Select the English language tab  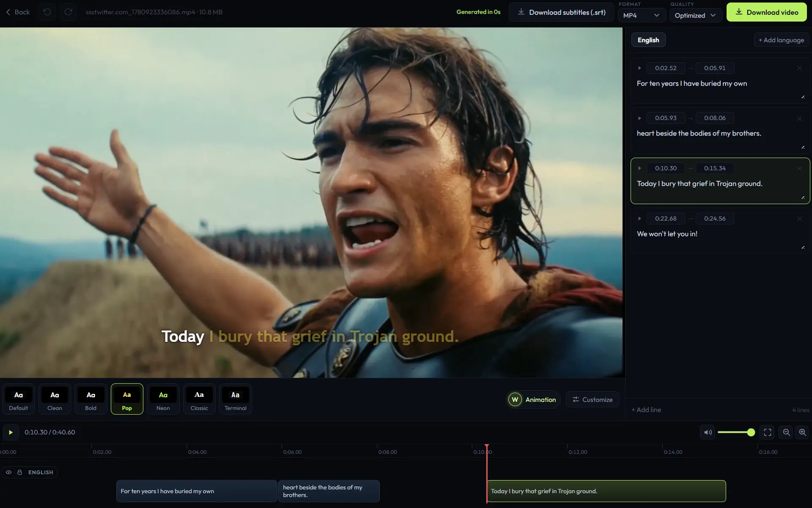click(x=648, y=40)
